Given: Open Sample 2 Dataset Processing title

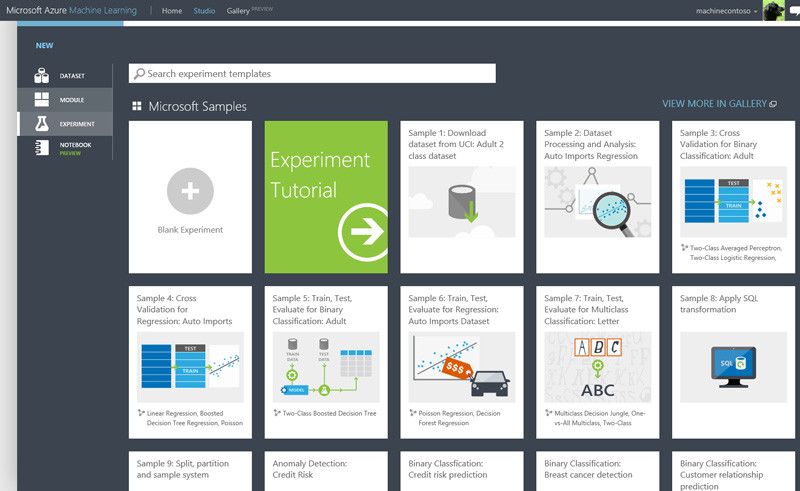Looking at the screenshot, I should pyautogui.click(x=591, y=144).
